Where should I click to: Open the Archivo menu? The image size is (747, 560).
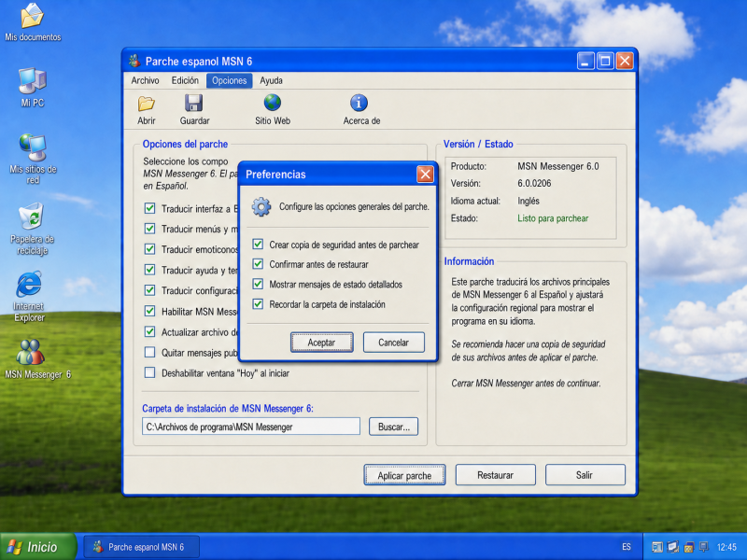(146, 80)
